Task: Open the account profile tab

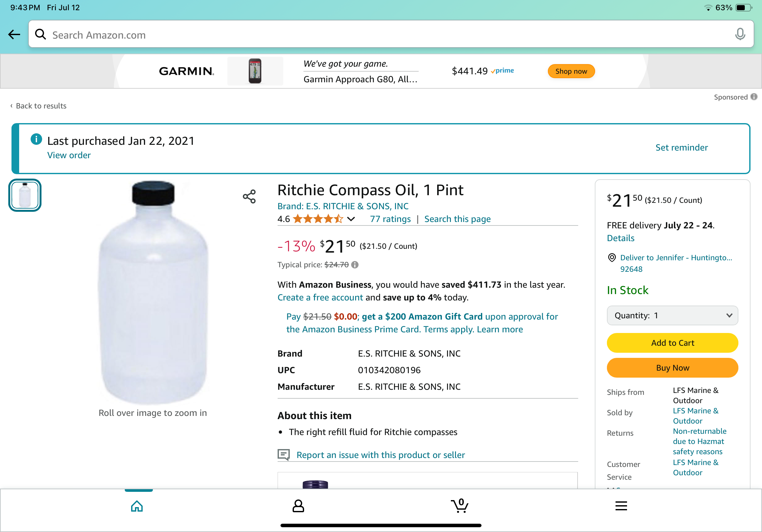Action: coord(298,506)
